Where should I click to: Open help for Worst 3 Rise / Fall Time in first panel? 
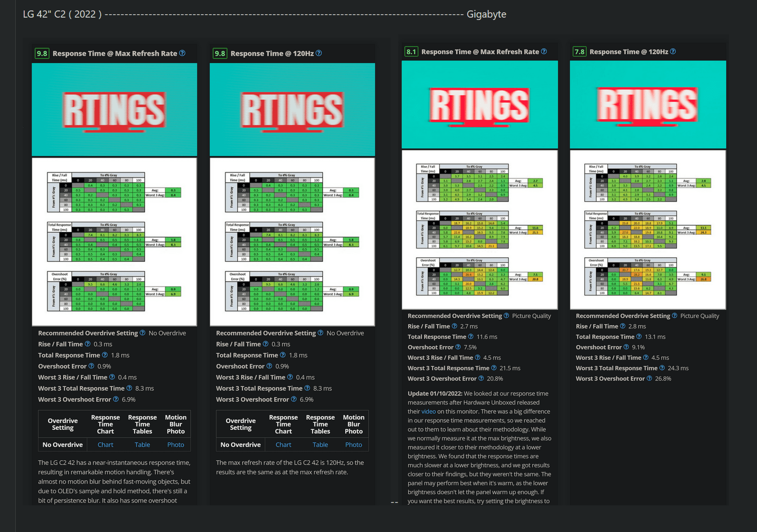click(x=112, y=377)
